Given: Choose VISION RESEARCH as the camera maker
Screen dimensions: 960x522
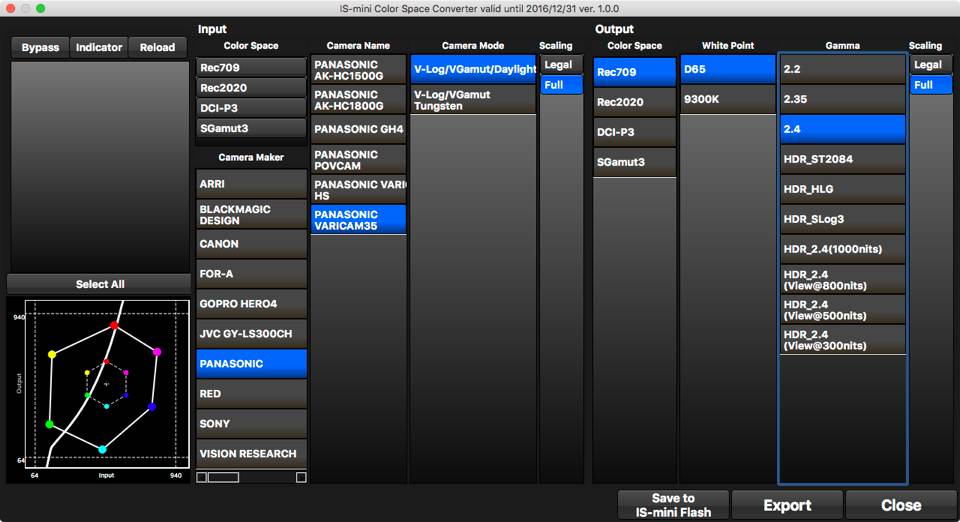Looking at the screenshot, I should point(251,453).
